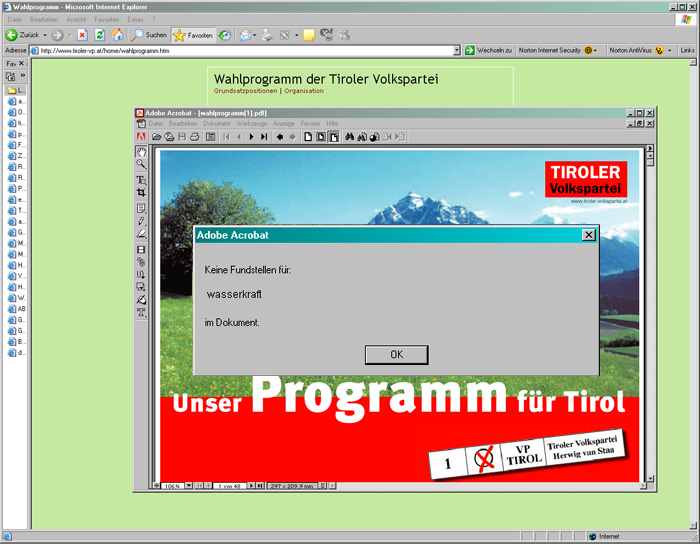Click the Wechseln zu go button

[488, 50]
